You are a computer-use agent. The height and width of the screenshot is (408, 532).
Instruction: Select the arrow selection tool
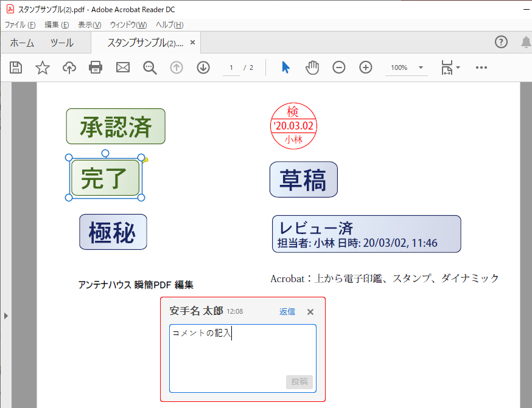285,67
